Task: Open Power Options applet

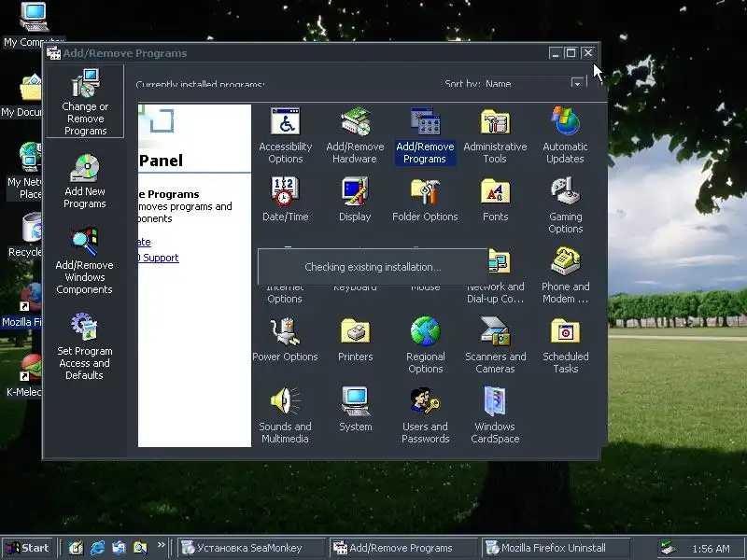Action: (285, 339)
